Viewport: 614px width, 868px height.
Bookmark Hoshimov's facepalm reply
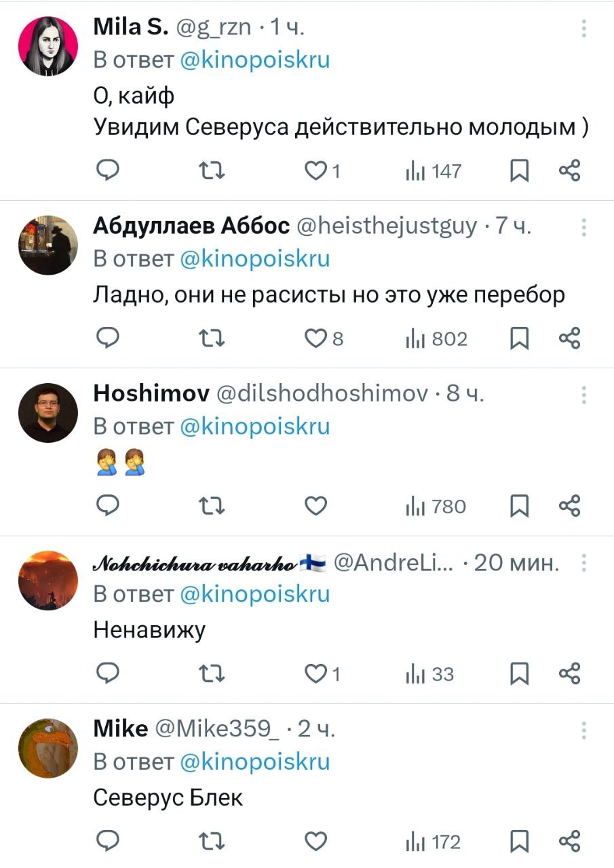coord(519,506)
